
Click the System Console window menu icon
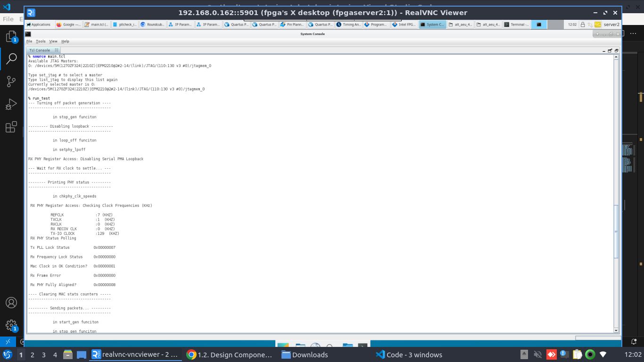(x=28, y=34)
